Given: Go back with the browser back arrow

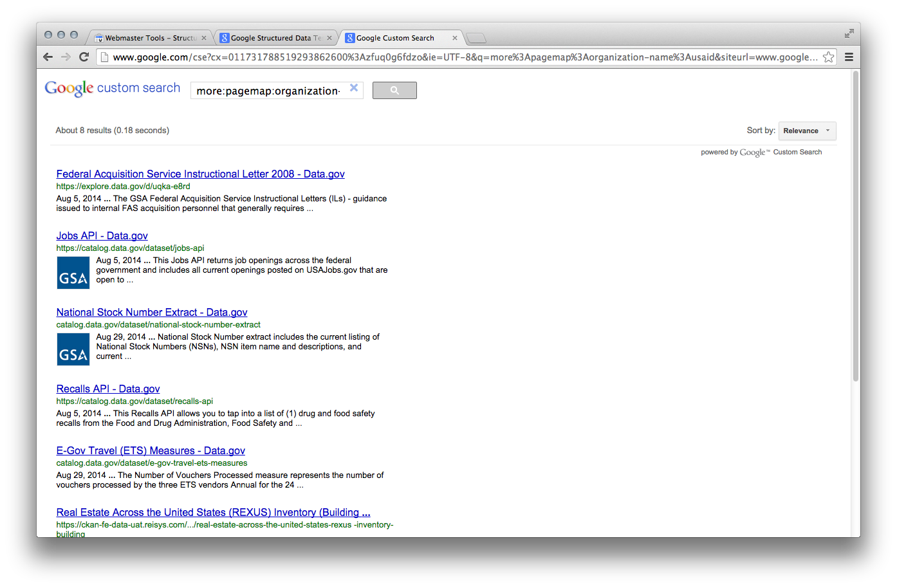Looking at the screenshot, I should pos(48,57).
